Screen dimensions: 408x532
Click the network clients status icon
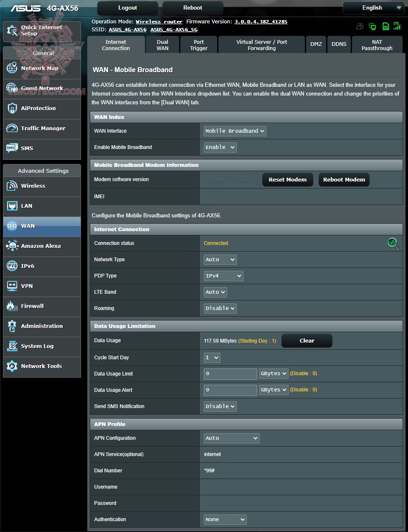[x=373, y=27]
